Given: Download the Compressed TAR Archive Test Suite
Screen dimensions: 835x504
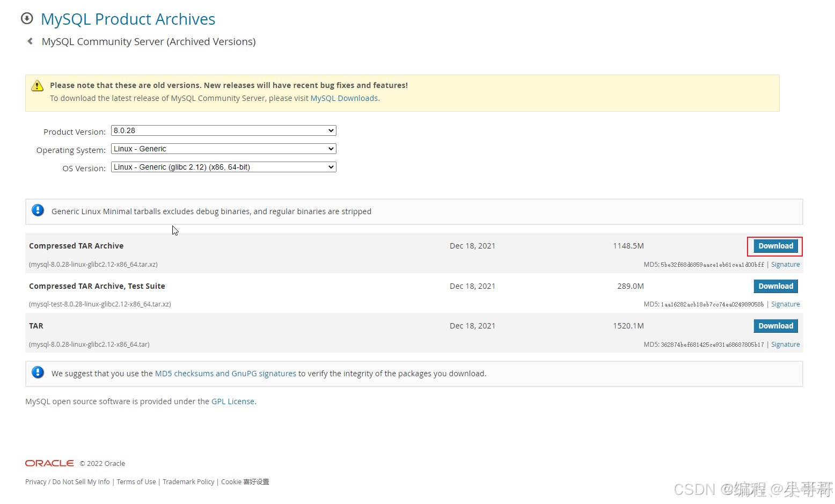Looking at the screenshot, I should coord(775,286).
